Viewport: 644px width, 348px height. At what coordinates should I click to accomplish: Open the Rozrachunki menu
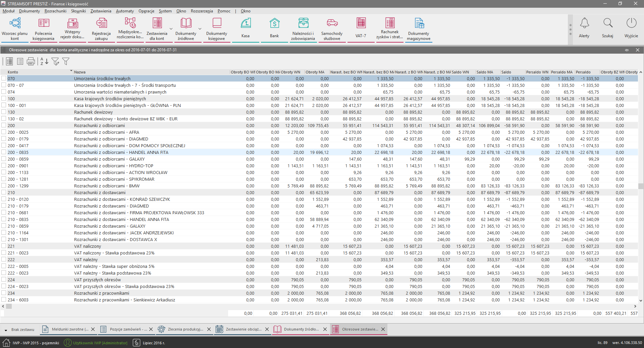[55, 11]
